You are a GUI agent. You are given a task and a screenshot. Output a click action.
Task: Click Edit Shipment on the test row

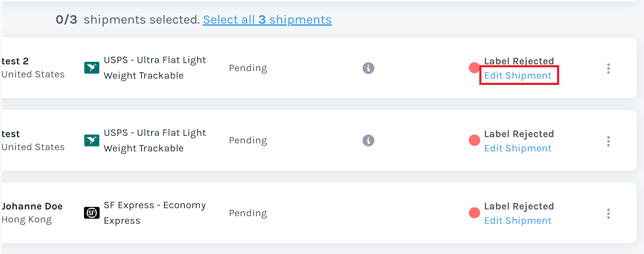click(518, 148)
